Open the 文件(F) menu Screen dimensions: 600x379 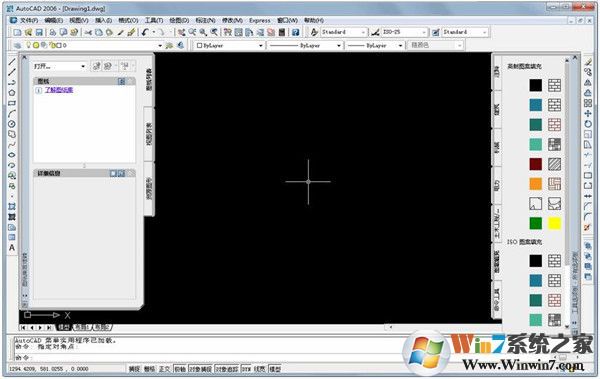[29, 20]
